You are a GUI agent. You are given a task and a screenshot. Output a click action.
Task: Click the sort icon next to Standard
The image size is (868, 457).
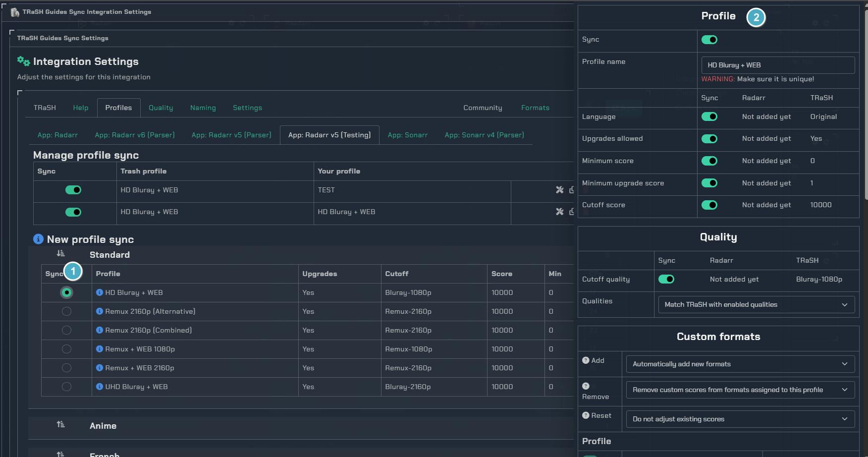coord(60,254)
